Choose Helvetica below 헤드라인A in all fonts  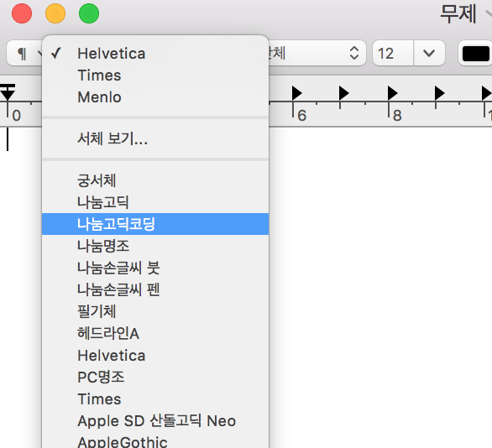tap(155, 355)
